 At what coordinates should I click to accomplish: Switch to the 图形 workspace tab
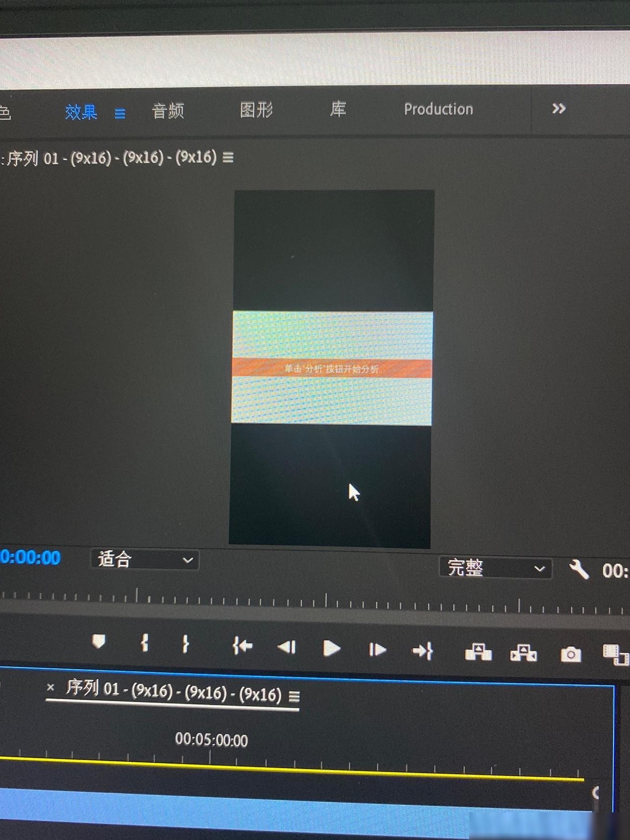click(x=256, y=110)
